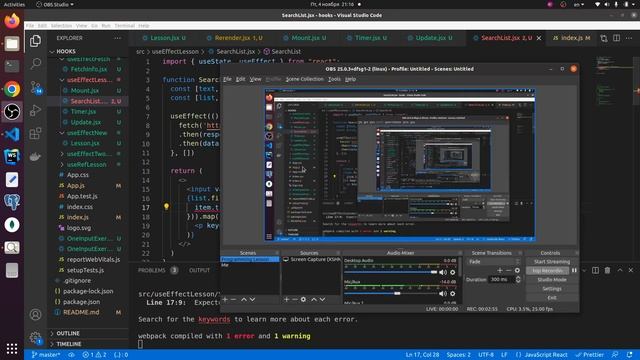Screen dimensions: 640x360
Task: Split the VS Code editor right
Action: click(x=616, y=38)
